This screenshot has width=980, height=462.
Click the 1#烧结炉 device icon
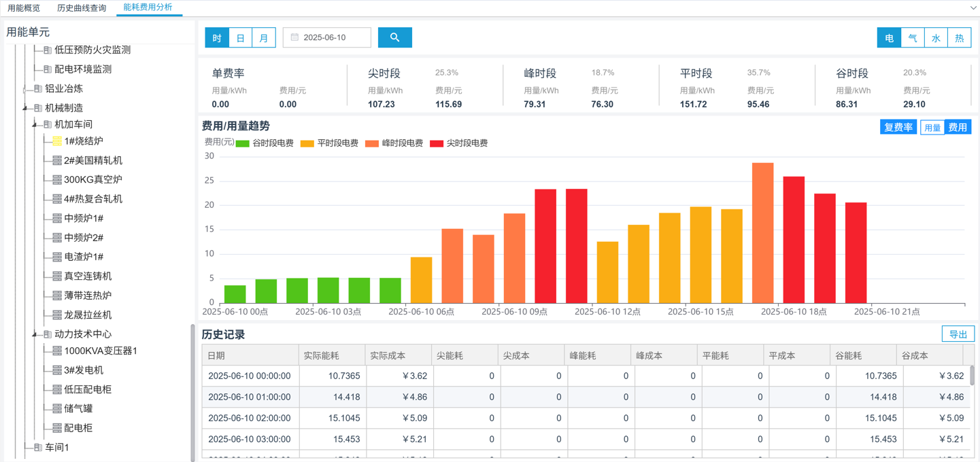tap(57, 141)
